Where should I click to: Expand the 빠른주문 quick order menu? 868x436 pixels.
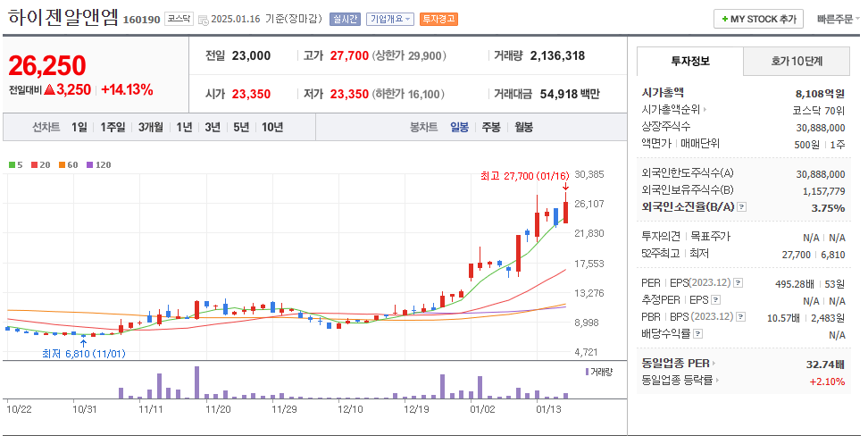[x=835, y=19]
